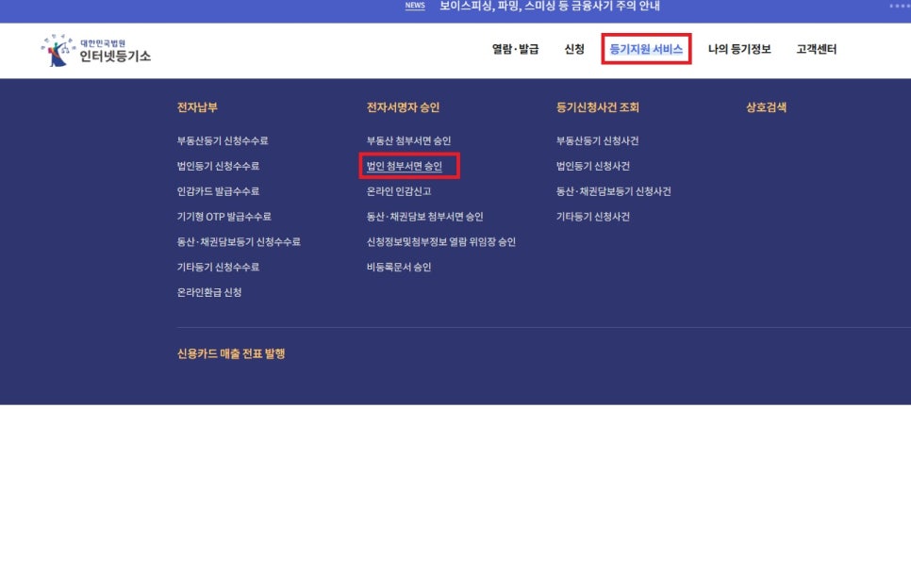The image size is (911, 588).
Task: Open the 상호검색 menu heading
Action: click(x=766, y=107)
